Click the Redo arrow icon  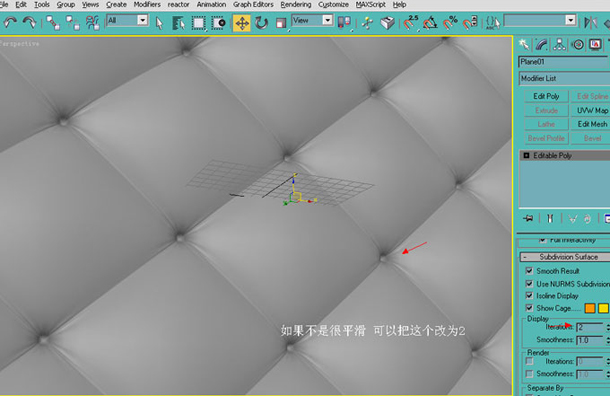click(30, 23)
